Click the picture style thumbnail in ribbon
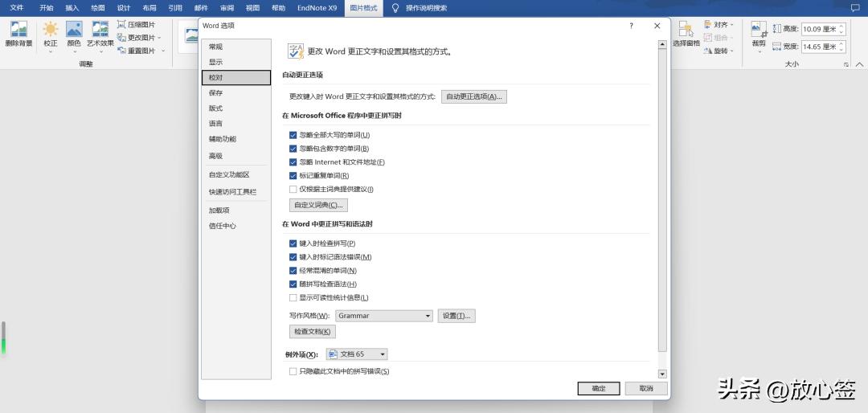The height and width of the screenshot is (413, 868). (x=191, y=35)
